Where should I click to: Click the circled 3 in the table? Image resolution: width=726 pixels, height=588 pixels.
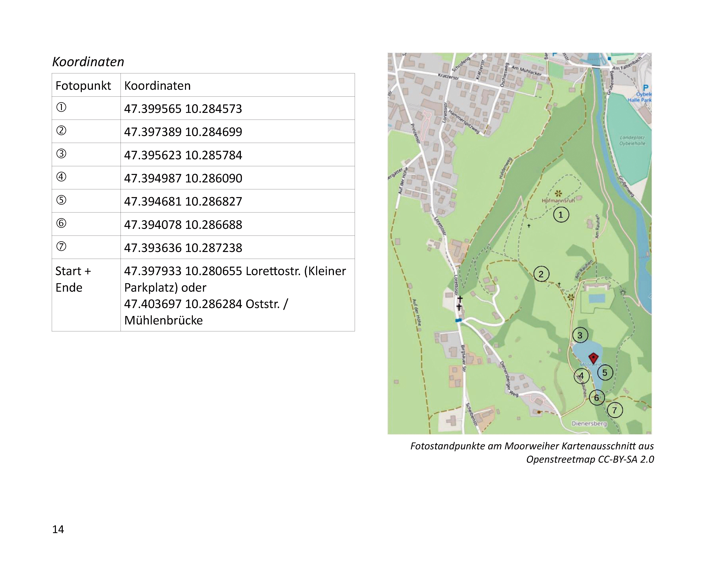pos(61,153)
